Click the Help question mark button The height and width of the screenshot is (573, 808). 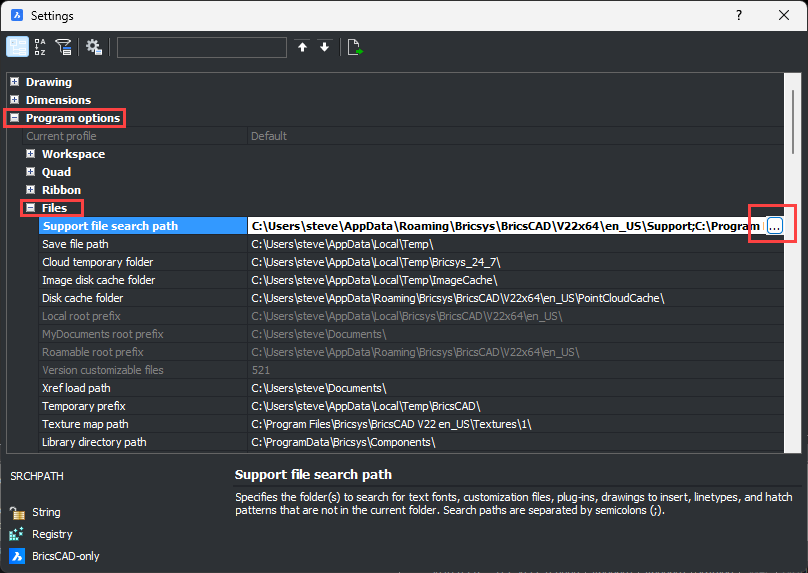(x=738, y=16)
